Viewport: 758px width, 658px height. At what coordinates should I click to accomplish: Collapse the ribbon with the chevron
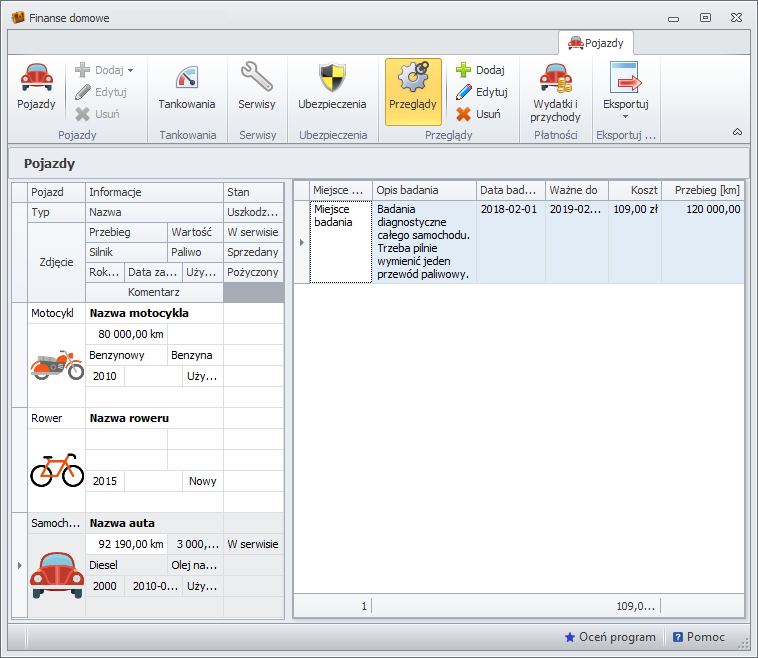737,132
